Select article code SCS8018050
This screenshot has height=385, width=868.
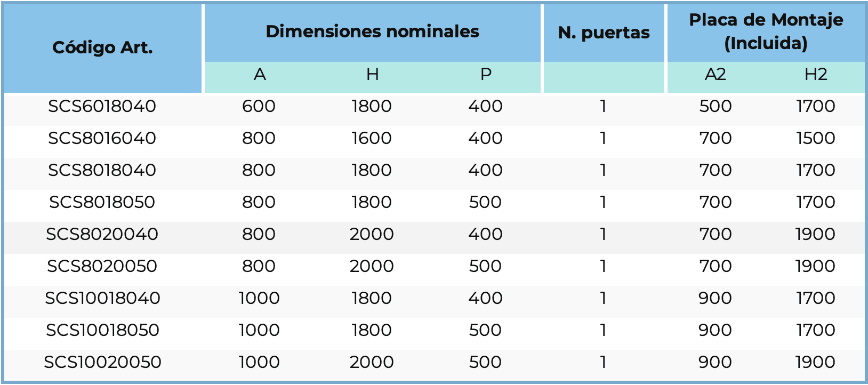(x=102, y=203)
